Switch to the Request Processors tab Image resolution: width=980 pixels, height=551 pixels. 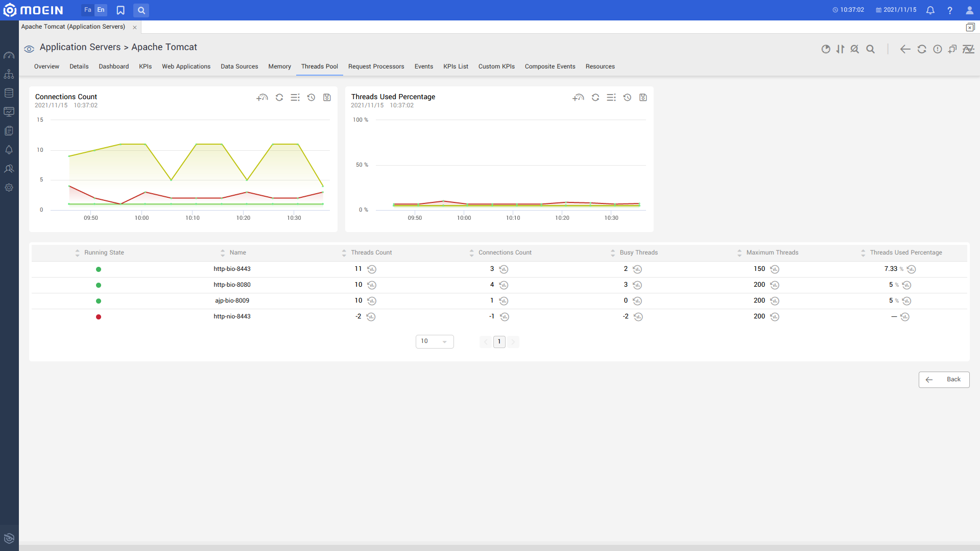tap(376, 66)
